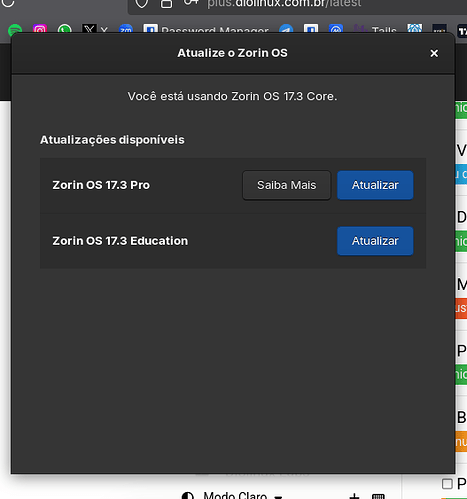
Task: Select the Zorin OS 17.3 Education row title
Action: 120,241
